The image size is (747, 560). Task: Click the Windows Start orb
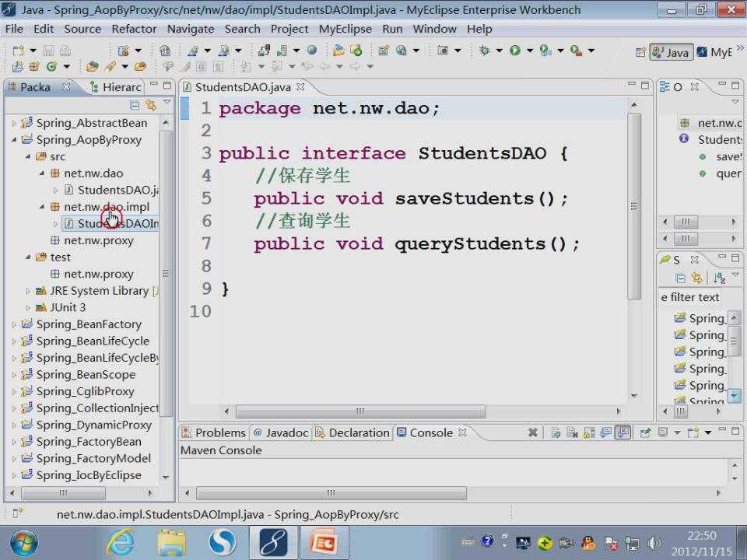[23, 544]
